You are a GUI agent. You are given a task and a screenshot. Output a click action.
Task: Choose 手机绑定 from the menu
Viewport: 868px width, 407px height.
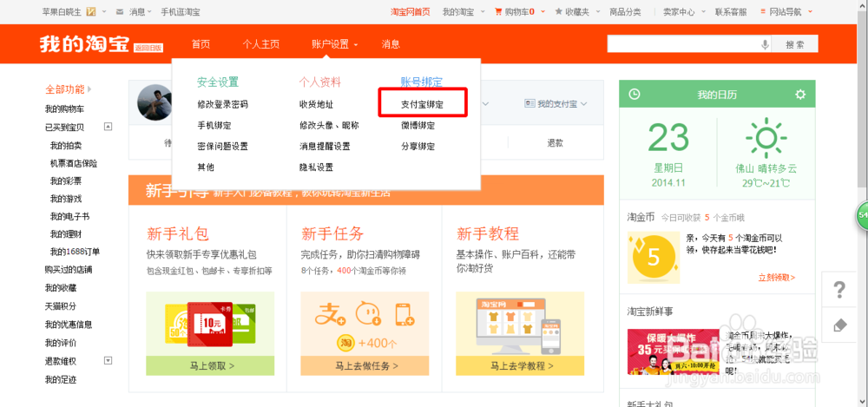pyautogui.click(x=214, y=125)
